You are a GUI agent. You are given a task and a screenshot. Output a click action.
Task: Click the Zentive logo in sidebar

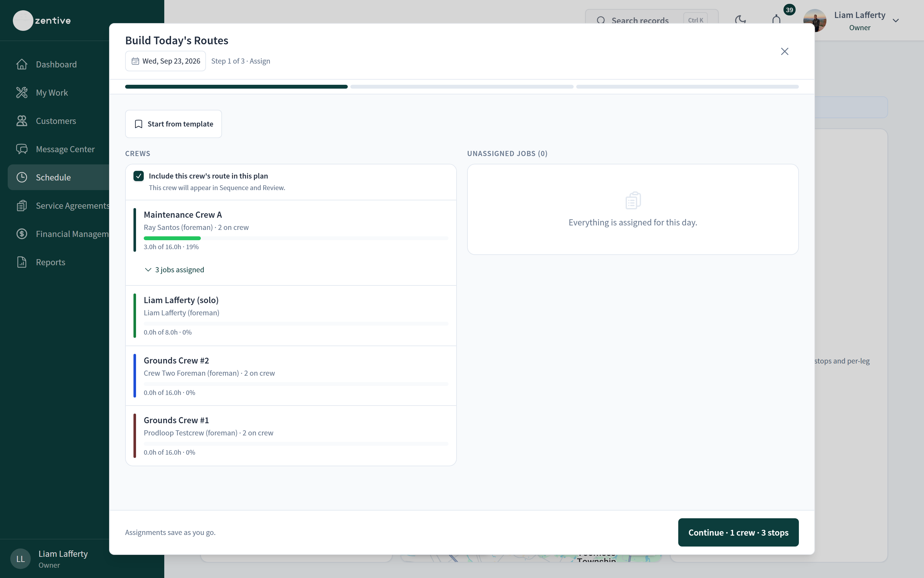coord(42,20)
